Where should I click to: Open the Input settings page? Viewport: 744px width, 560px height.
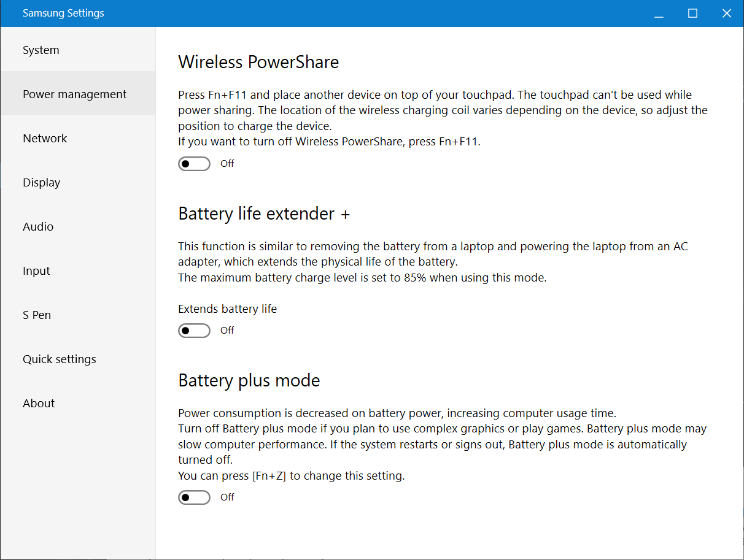coord(77,270)
